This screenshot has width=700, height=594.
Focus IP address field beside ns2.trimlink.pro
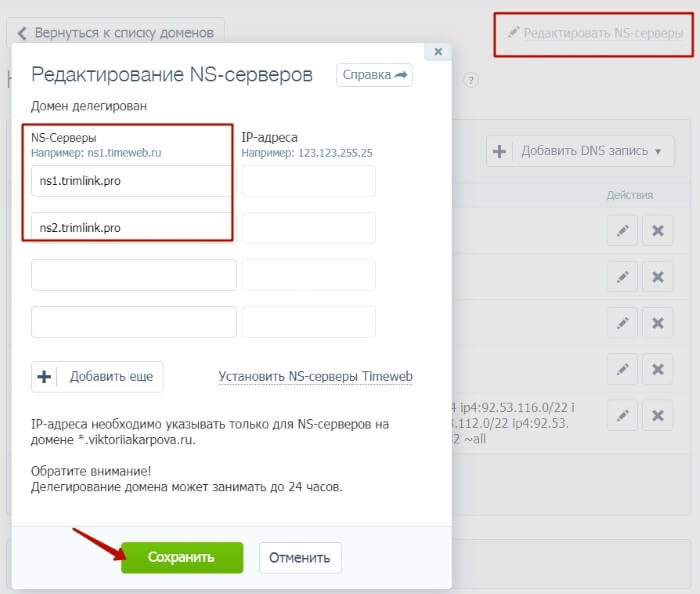(x=308, y=228)
